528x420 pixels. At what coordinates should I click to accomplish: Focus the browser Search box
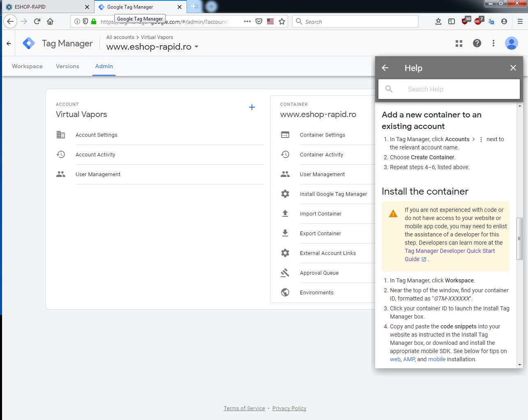coord(355,21)
